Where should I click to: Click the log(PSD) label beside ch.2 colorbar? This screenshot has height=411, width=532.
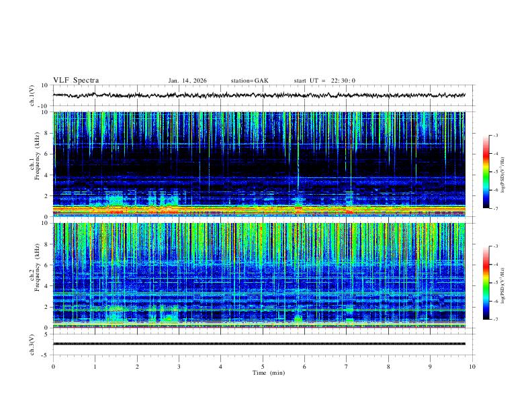pyautogui.click(x=502, y=285)
